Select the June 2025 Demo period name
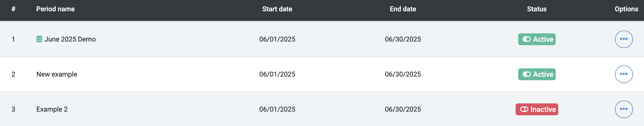The image size is (644, 126). [x=70, y=39]
